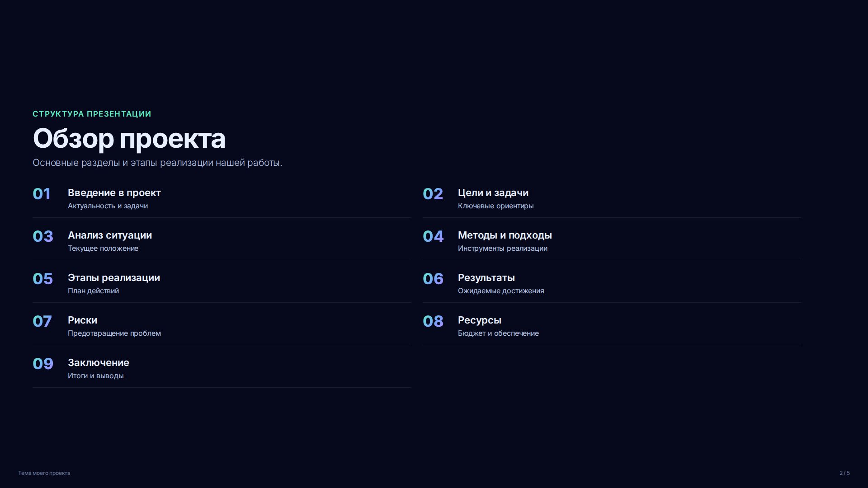868x488 pixels.
Task: Click 'План действий' description
Action: coord(93,291)
